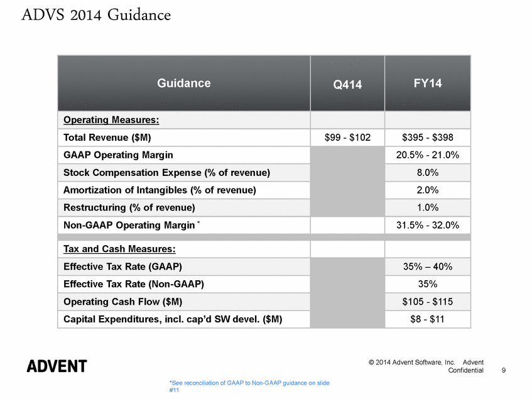The image size is (532, 399).
Task: Click the 'Operating Measures:' section heading
Action: (x=111, y=120)
